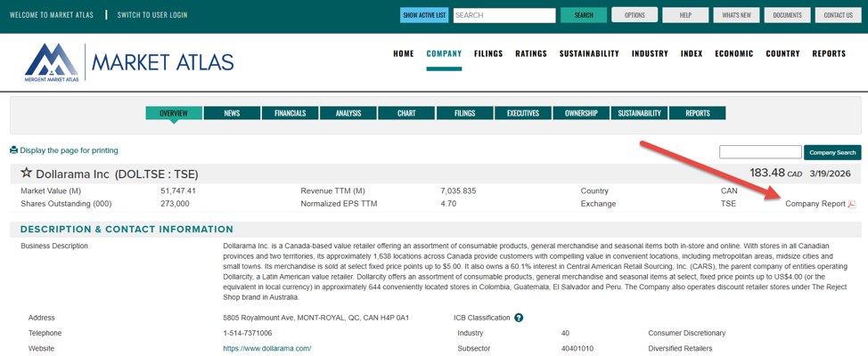
Task: Switch to the Financials tab
Action: click(x=290, y=113)
